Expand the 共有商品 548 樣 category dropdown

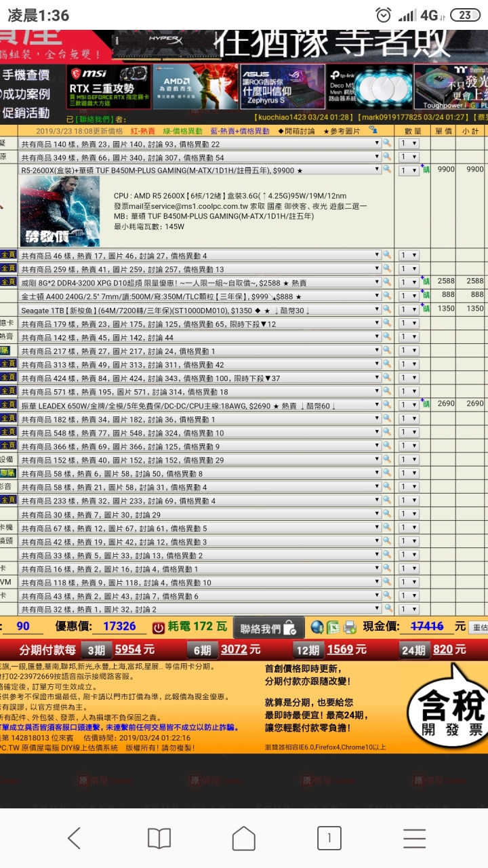tap(201, 433)
